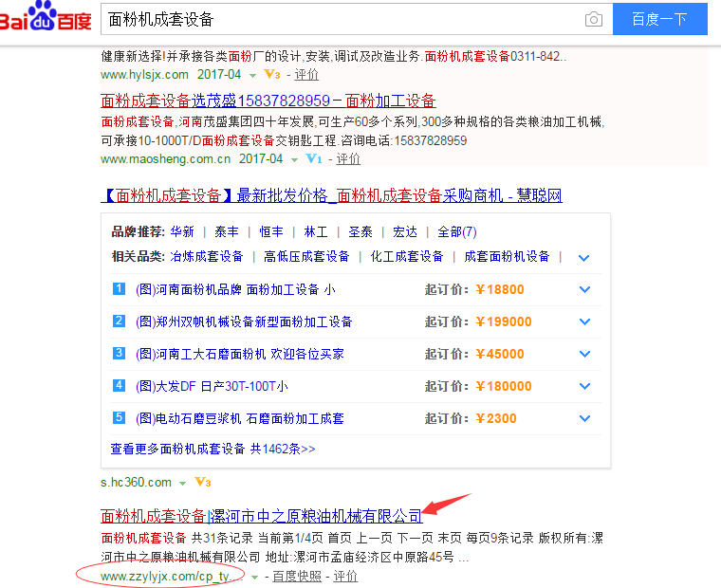
Task: Expand the ¥180000 item chevron
Action: [x=585, y=386]
